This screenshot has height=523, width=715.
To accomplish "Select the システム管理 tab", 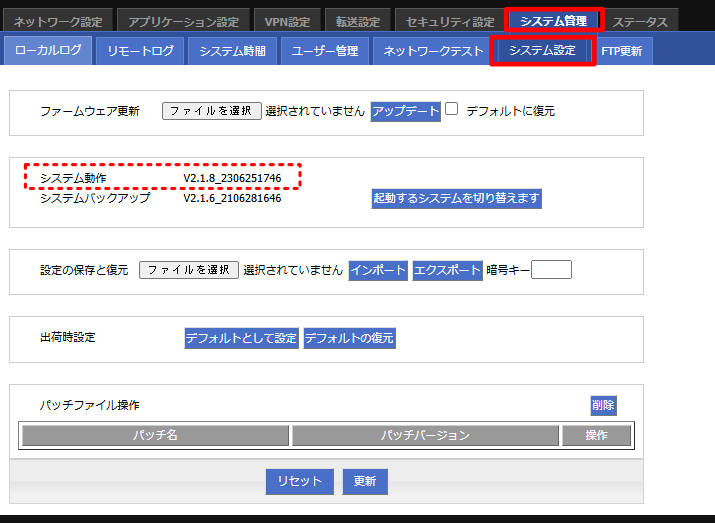I will [554, 21].
